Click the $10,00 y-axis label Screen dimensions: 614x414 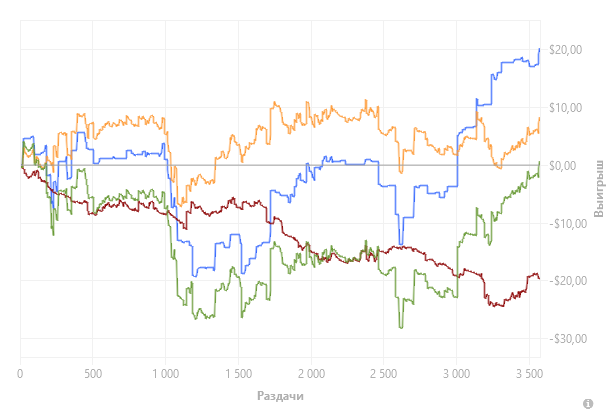565,108
